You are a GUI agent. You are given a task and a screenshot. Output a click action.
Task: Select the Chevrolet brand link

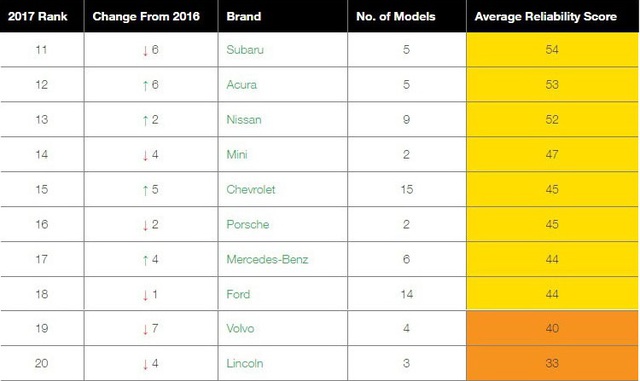251,189
